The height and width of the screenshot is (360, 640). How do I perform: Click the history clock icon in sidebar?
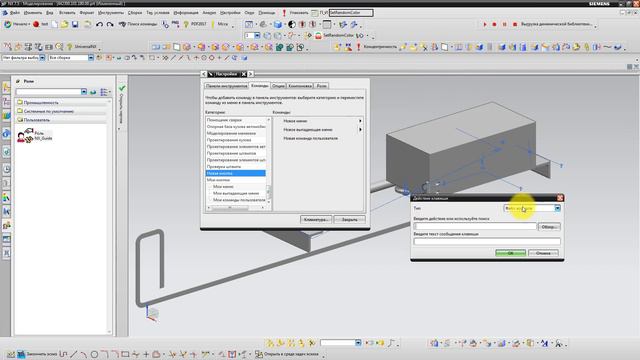point(7,169)
